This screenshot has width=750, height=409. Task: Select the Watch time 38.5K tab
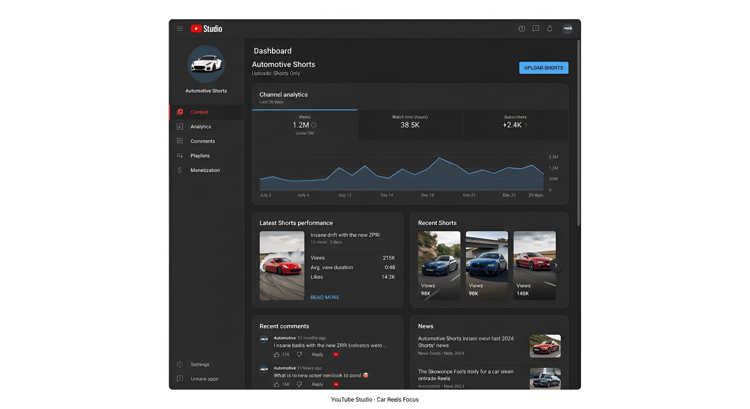point(410,125)
